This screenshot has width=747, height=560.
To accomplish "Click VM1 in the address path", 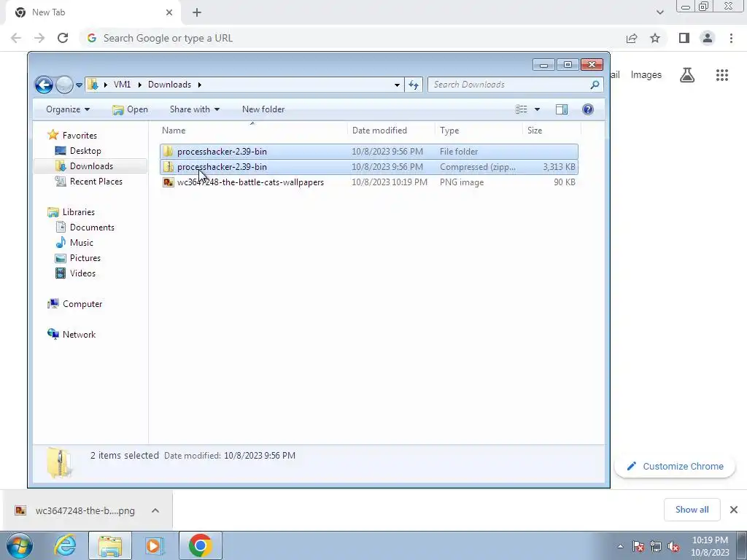I will click(x=122, y=85).
